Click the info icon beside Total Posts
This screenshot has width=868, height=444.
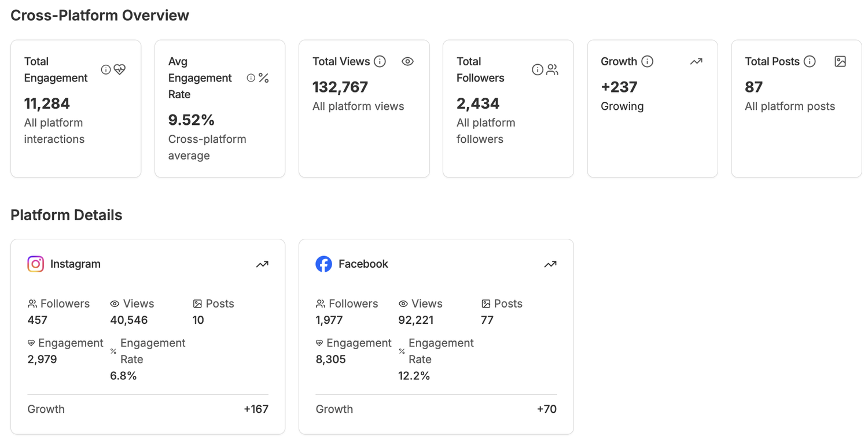click(x=810, y=61)
